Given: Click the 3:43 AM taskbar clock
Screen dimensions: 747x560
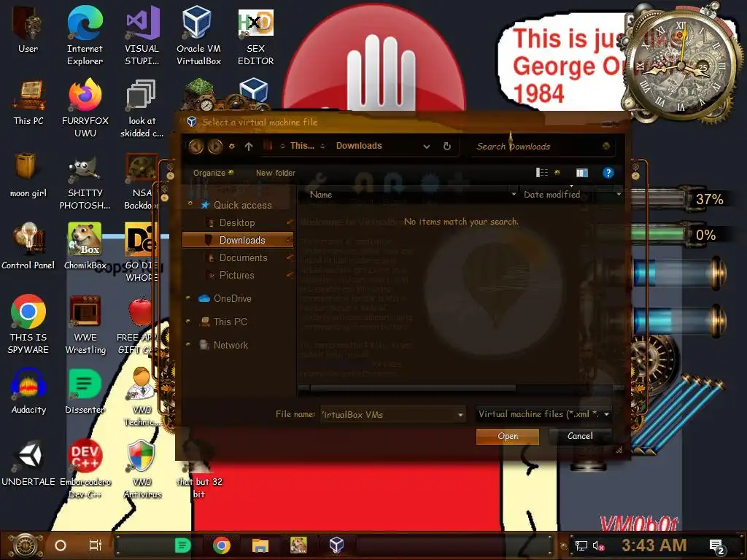Looking at the screenshot, I should 654,545.
